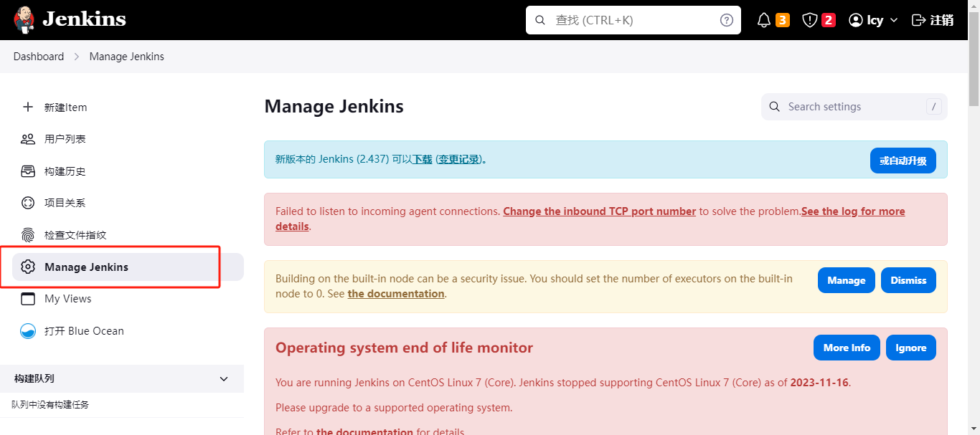Open Change the inbound TCP port number link

click(x=600, y=211)
